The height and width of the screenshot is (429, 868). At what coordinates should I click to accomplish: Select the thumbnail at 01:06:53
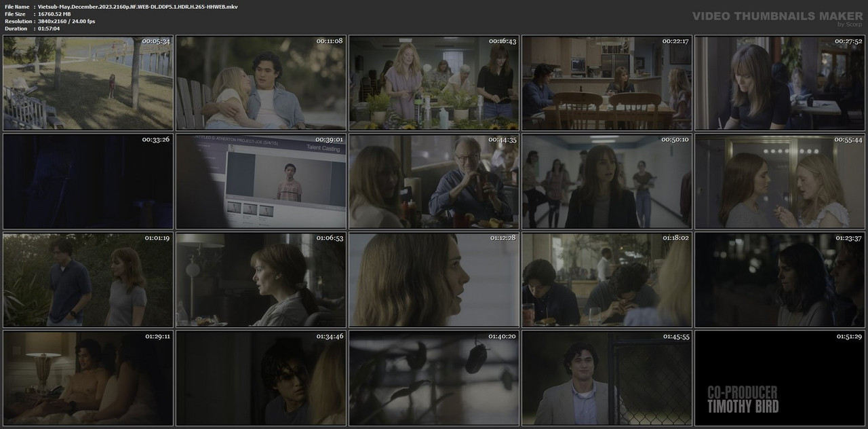pyautogui.click(x=261, y=280)
